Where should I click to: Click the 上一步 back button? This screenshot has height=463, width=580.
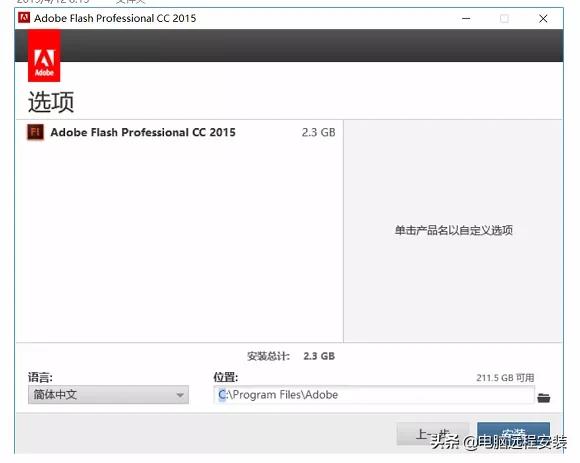pos(433,435)
